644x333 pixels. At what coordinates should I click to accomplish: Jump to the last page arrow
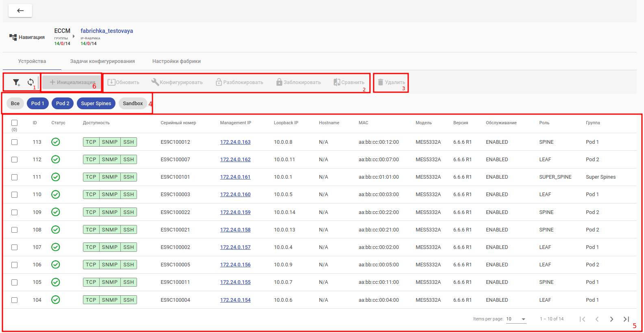coord(626,319)
